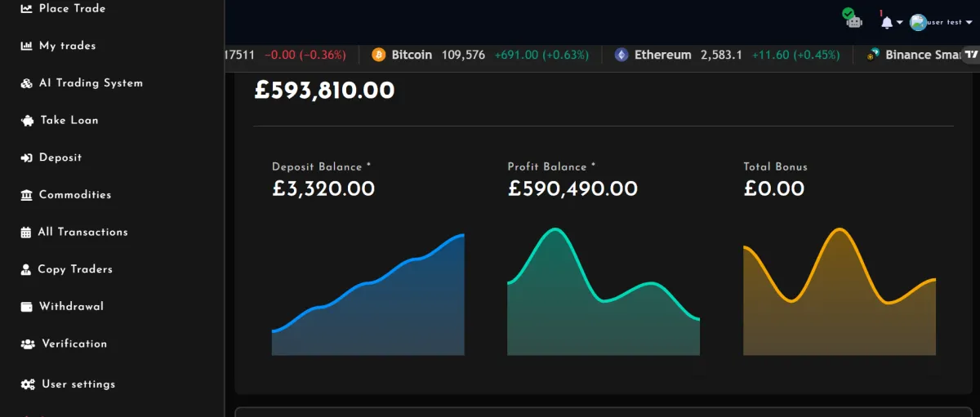Click the AI Trading System icon
The image size is (980, 417).
26,83
